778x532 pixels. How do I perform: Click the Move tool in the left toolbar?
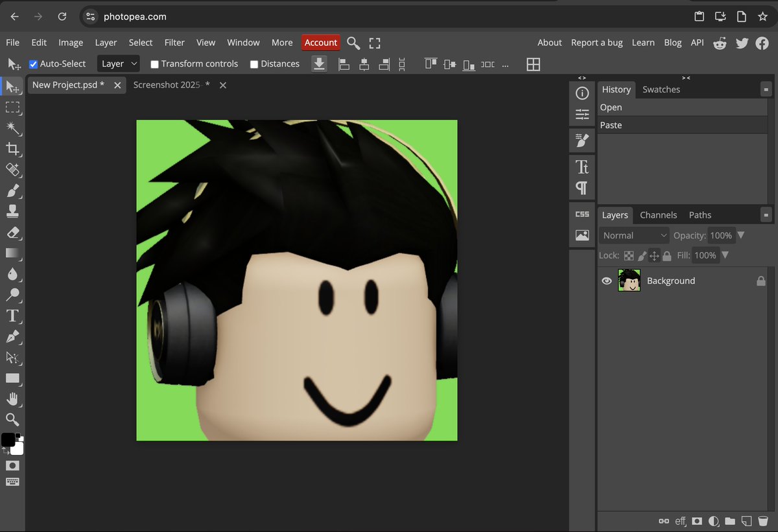click(x=12, y=87)
